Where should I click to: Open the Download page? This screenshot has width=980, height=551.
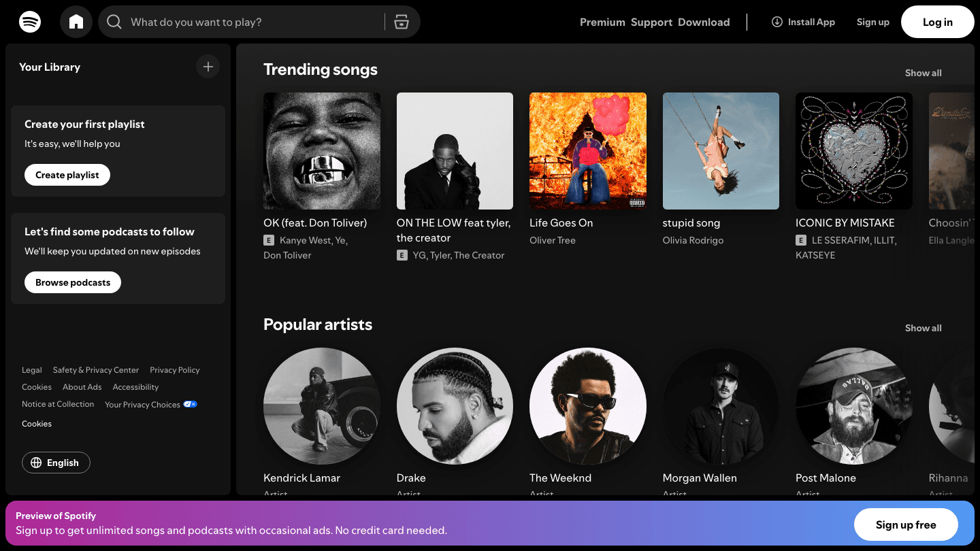[x=704, y=22]
